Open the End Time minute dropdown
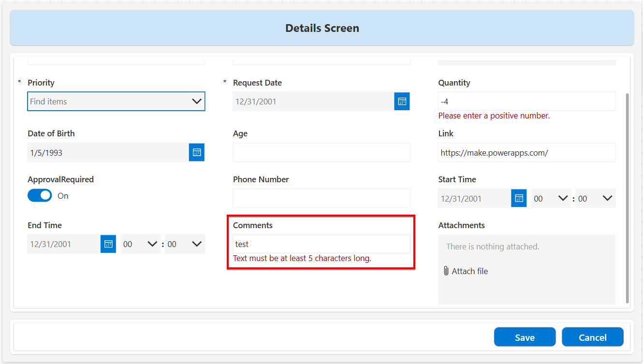 pyautogui.click(x=184, y=245)
